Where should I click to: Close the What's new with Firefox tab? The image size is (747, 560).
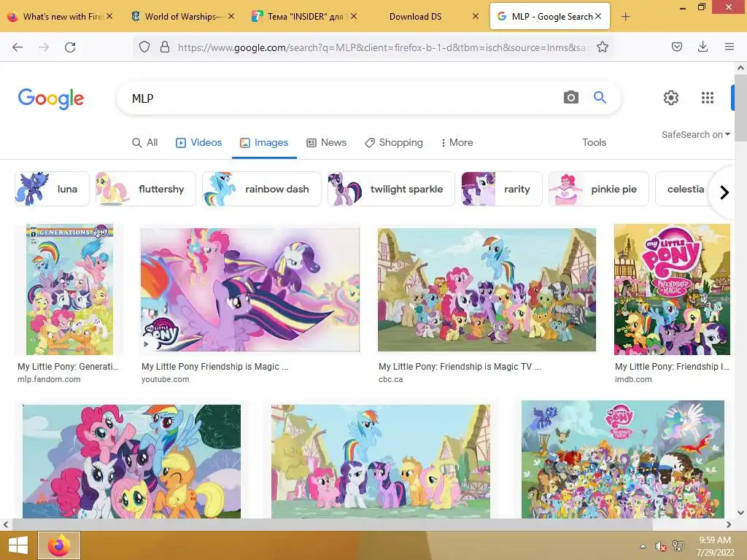(109, 16)
